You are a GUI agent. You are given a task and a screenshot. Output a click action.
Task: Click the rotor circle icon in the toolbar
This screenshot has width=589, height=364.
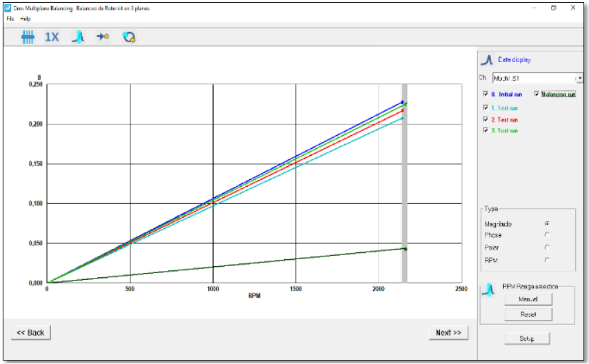coord(128,37)
